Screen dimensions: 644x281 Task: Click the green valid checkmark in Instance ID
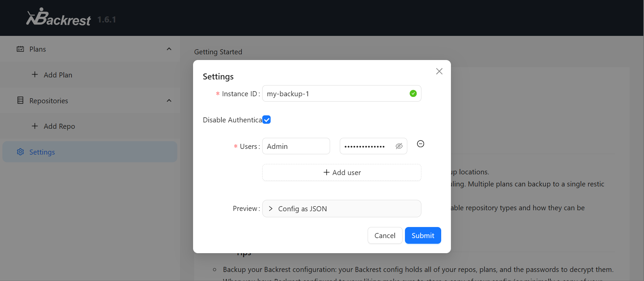[x=413, y=94]
